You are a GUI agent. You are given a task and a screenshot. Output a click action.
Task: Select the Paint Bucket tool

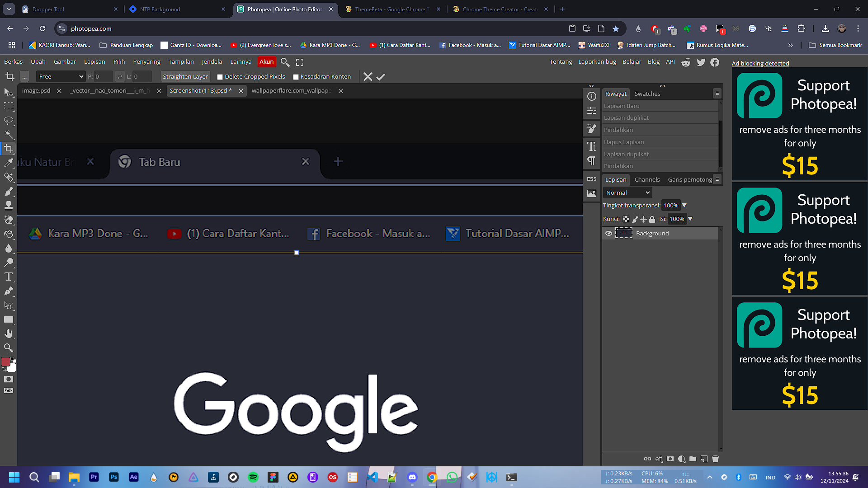9,234
